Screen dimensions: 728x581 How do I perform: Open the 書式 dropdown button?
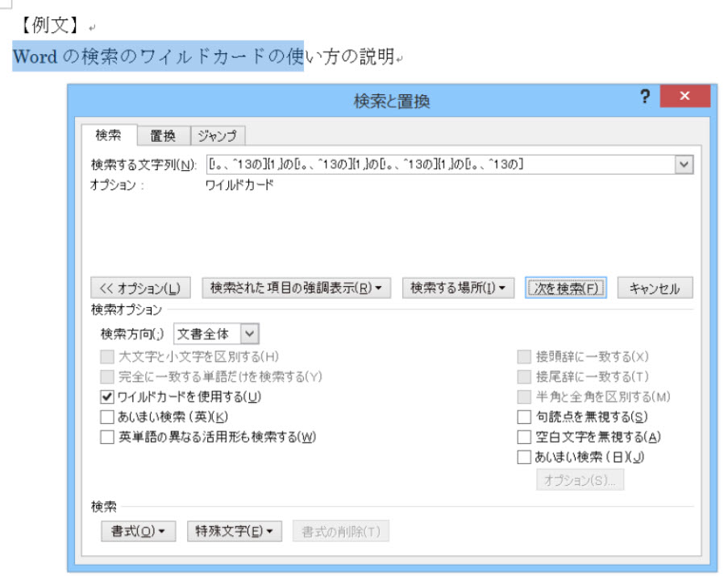[138, 530]
